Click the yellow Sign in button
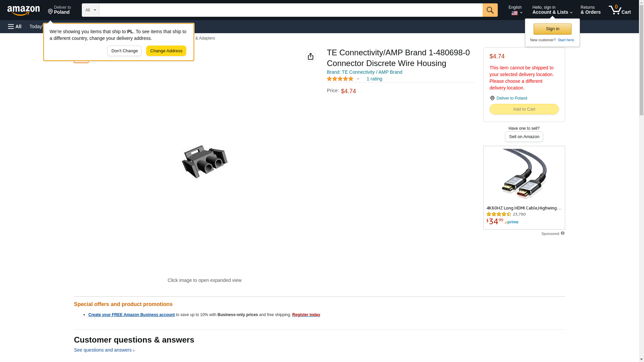Screen dimensions: 644x362 click(x=552, y=29)
